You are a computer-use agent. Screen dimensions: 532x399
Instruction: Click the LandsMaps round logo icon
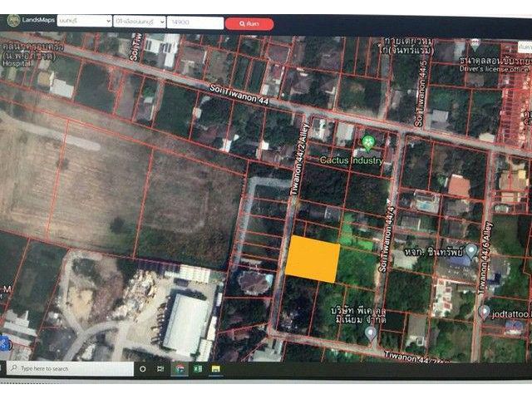pos(13,21)
